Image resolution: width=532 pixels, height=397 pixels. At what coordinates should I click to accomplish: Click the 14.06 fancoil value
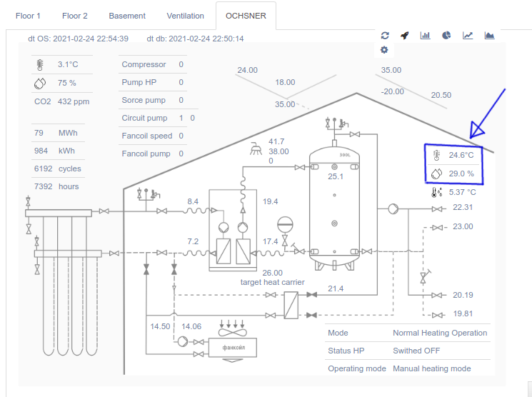191,326
